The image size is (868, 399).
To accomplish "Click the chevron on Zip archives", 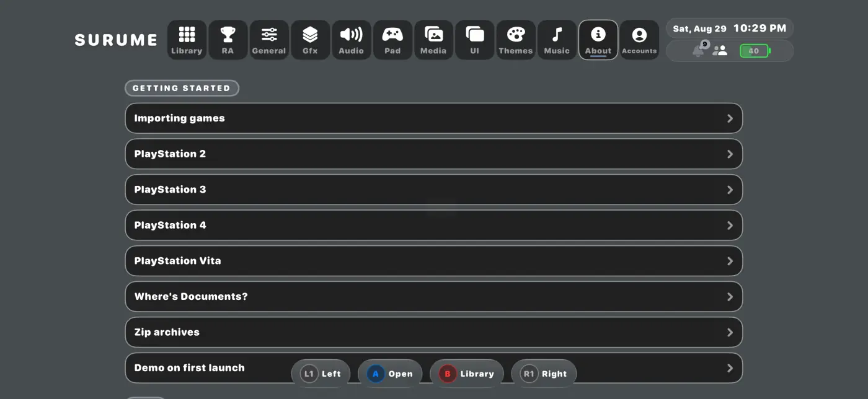I will pyautogui.click(x=730, y=333).
